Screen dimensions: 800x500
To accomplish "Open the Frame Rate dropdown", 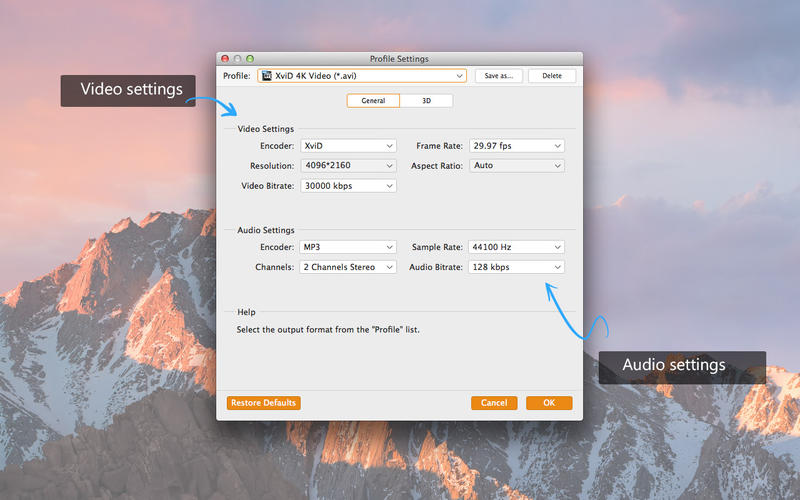I will click(x=516, y=146).
